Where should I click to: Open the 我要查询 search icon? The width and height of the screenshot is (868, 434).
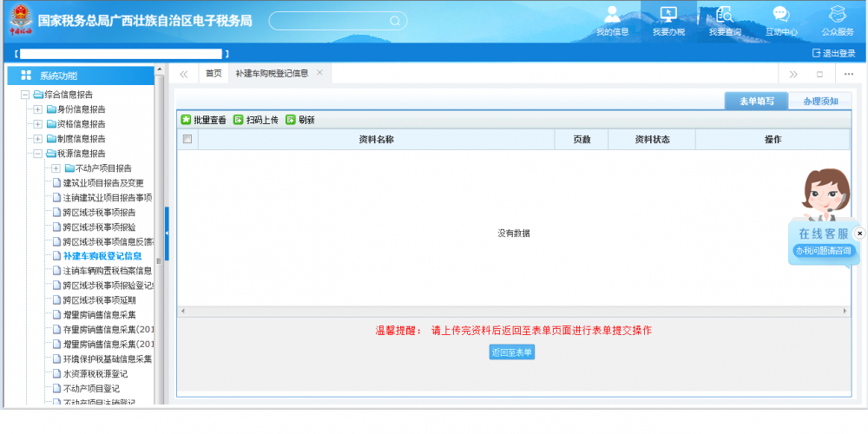[724, 15]
